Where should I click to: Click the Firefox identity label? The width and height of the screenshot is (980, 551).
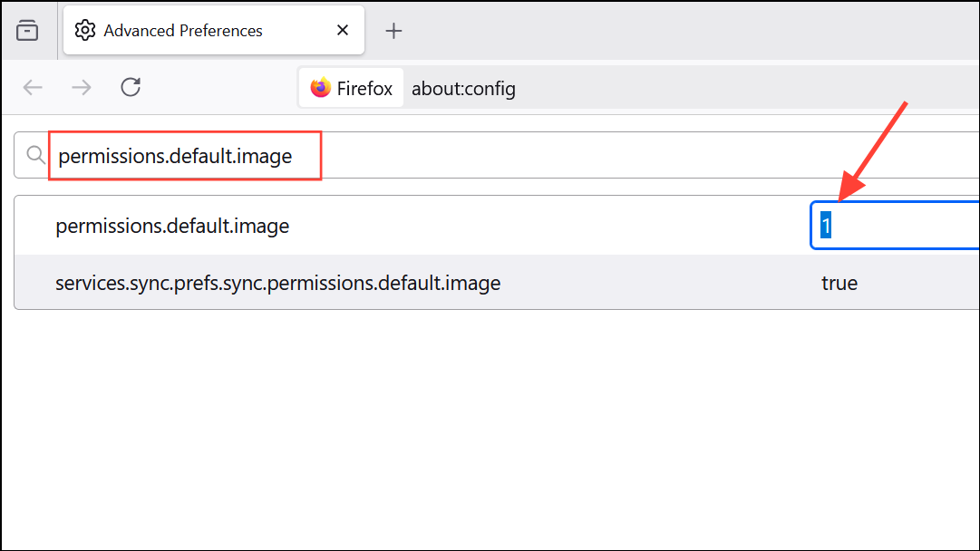(x=364, y=88)
